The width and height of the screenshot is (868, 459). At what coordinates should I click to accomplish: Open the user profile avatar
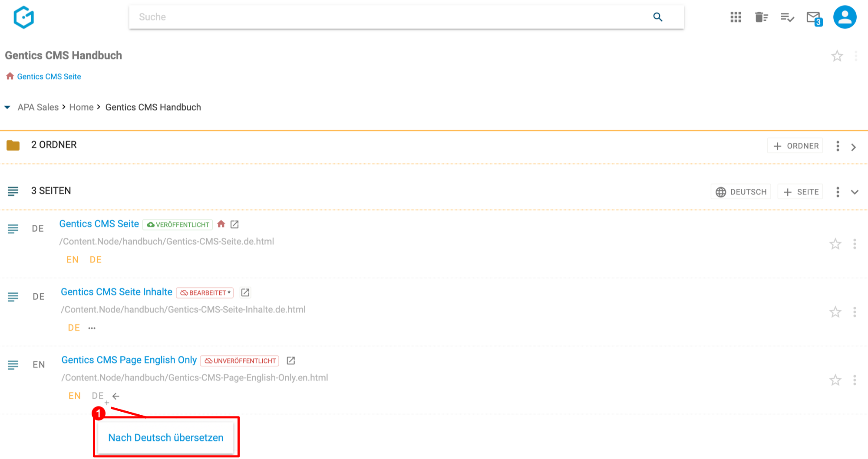point(845,17)
